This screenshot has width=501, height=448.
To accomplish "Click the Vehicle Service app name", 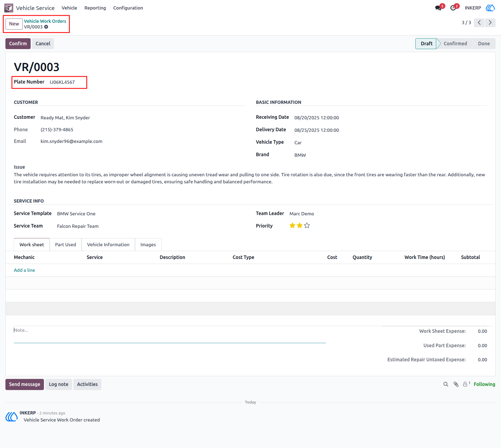I will coord(35,8).
